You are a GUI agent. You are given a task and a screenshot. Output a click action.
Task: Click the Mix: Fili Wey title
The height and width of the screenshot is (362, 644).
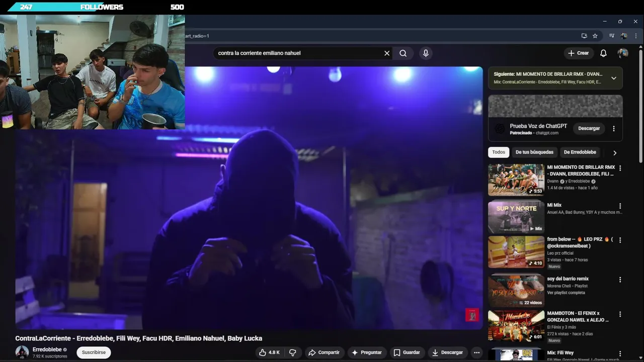560,353
